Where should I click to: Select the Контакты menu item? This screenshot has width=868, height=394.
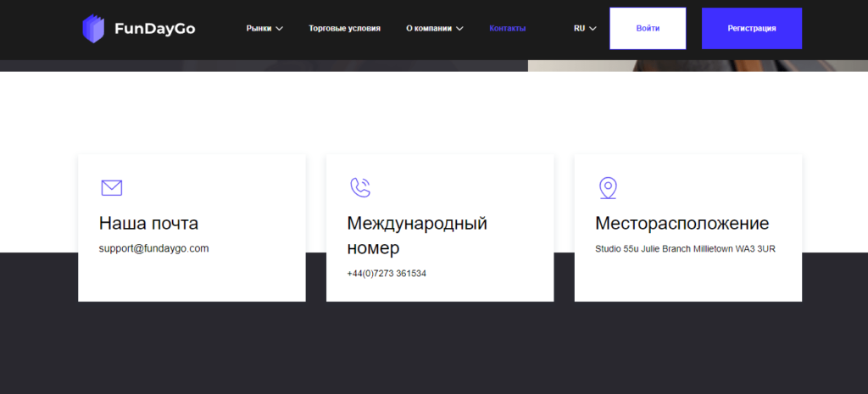(508, 28)
